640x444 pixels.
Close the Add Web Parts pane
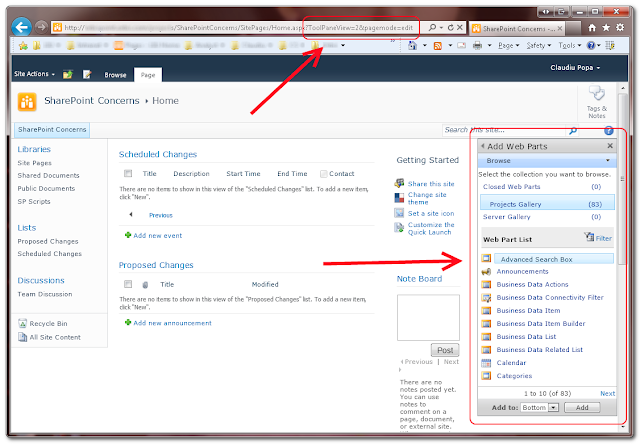pos(610,146)
